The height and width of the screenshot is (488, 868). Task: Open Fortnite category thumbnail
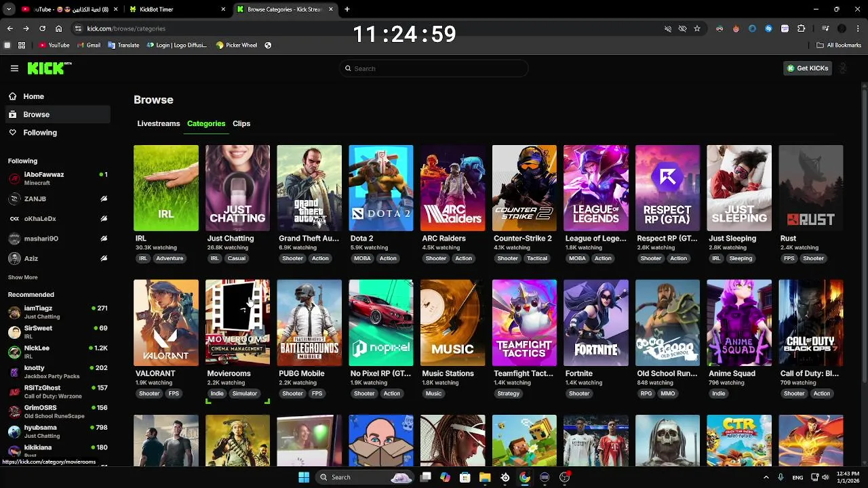pos(596,323)
